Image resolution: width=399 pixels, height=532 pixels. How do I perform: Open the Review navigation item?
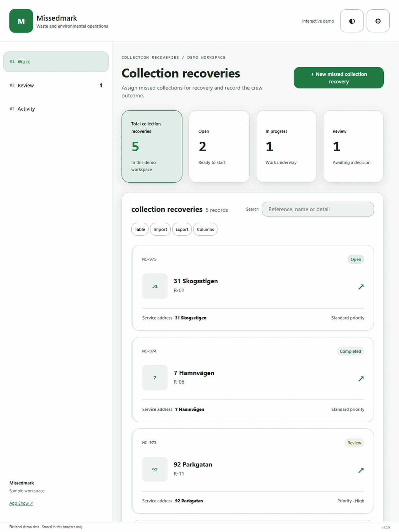56,85
